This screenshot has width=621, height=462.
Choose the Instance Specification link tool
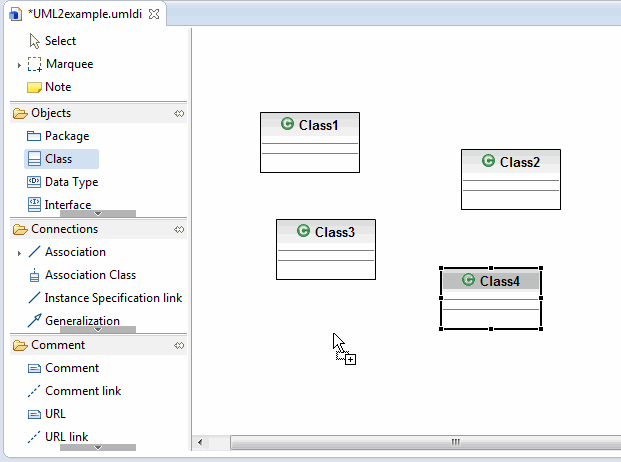click(x=113, y=298)
